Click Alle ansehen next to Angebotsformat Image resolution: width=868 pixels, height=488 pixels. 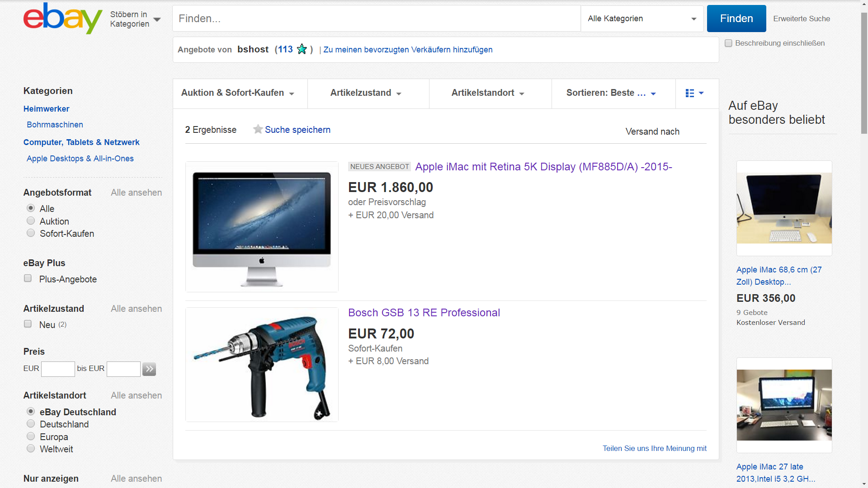tap(136, 192)
